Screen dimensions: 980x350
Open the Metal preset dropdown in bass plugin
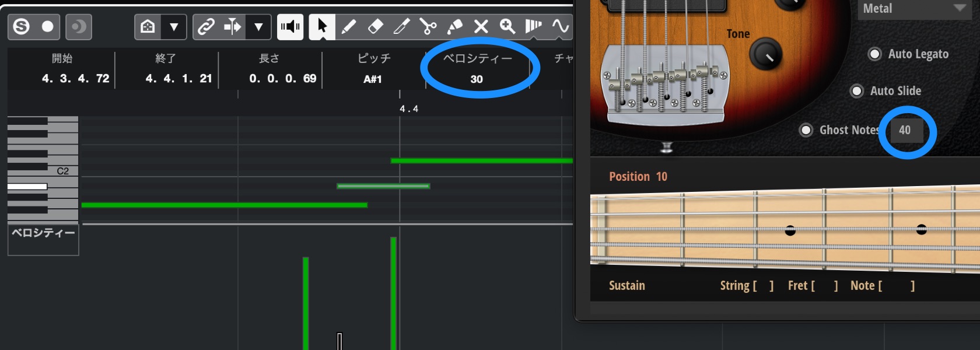(914, 9)
